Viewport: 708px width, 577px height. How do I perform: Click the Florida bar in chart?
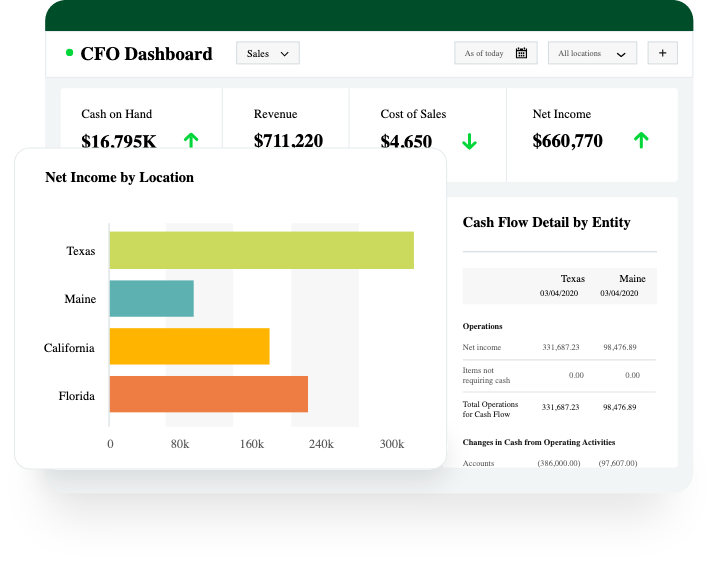[x=209, y=394]
